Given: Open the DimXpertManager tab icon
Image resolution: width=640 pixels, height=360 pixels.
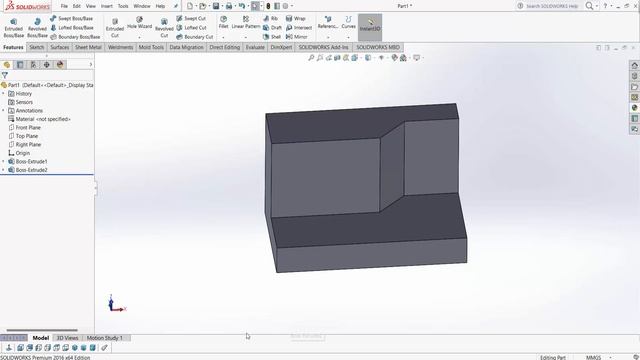Looking at the screenshot, I should pyautogui.click(x=47, y=64).
